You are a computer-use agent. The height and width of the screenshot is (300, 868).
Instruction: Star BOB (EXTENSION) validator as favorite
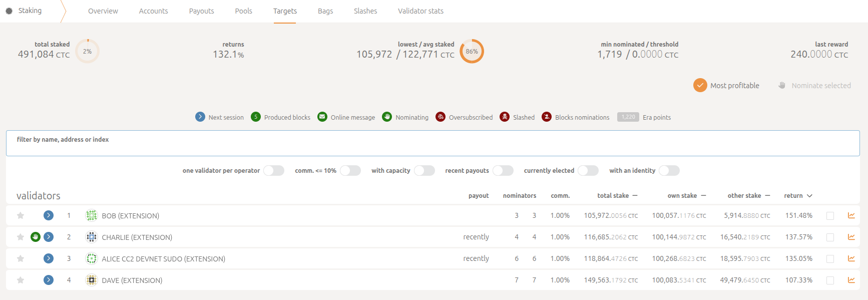tap(21, 215)
